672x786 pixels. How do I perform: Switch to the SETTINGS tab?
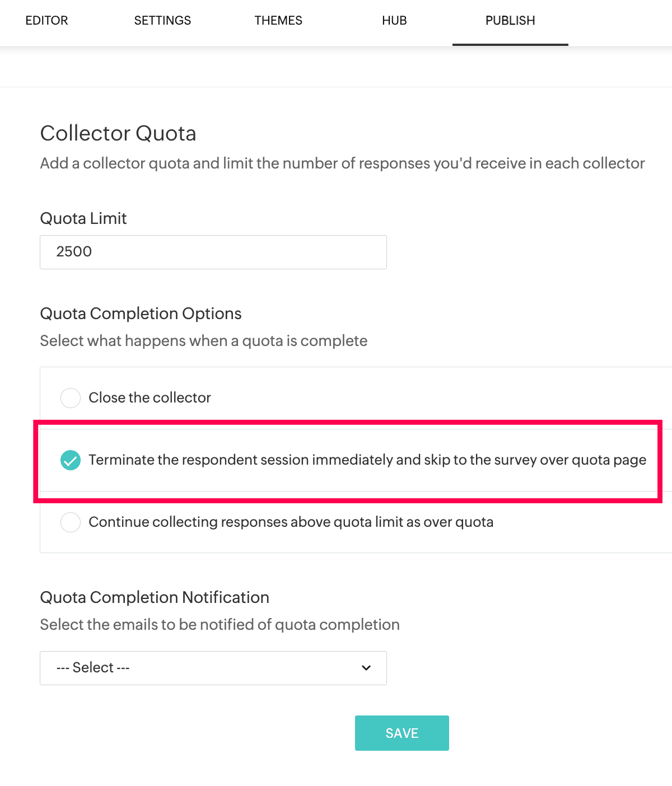162,21
